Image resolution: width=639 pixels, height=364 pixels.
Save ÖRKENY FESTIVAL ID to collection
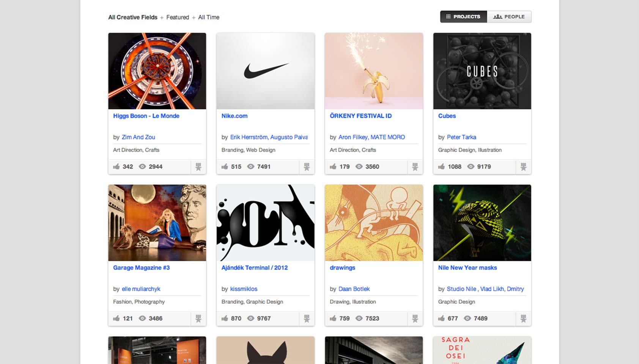pos(415,167)
